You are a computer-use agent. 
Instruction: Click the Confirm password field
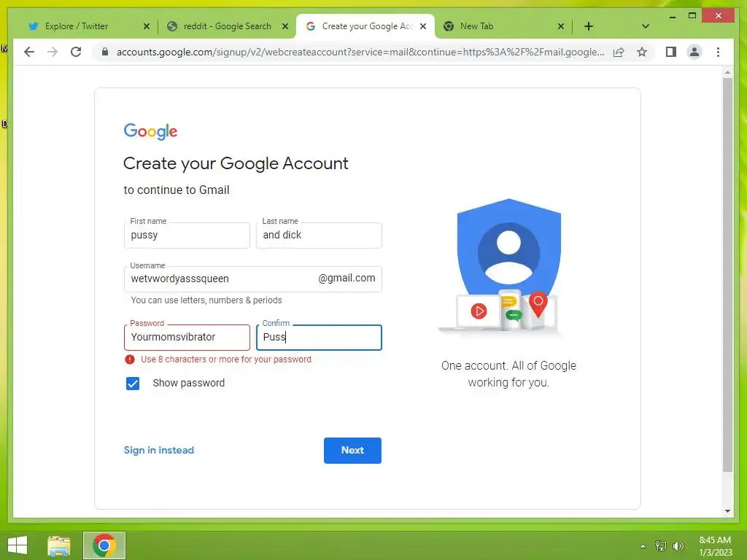pyautogui.click(x=319, y=337)
